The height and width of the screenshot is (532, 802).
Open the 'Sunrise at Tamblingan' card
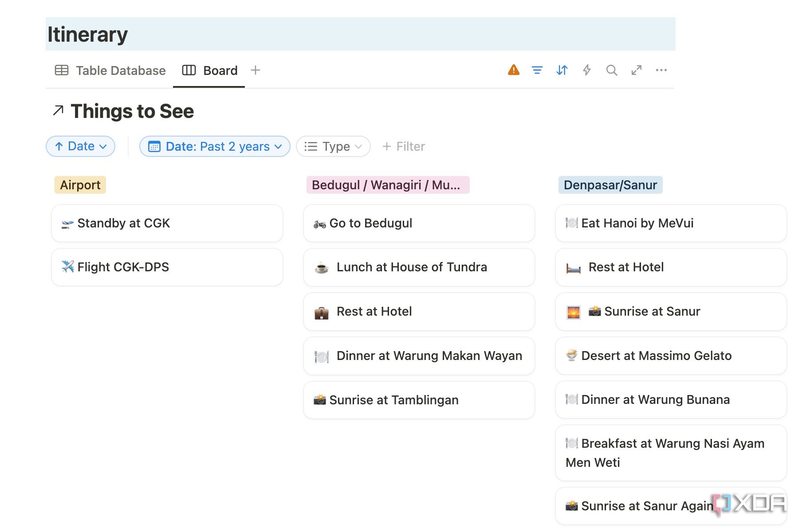coord(418,400)
